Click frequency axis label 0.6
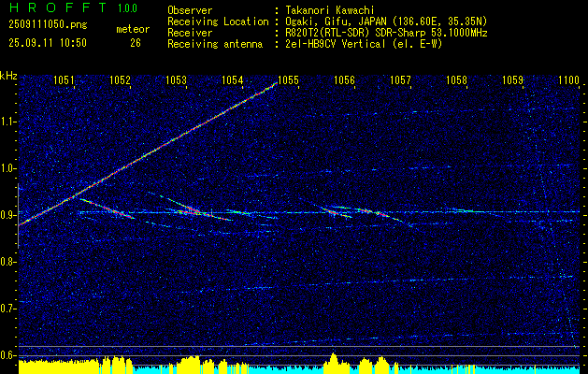The image size is (588, 374). click(7, 355)
